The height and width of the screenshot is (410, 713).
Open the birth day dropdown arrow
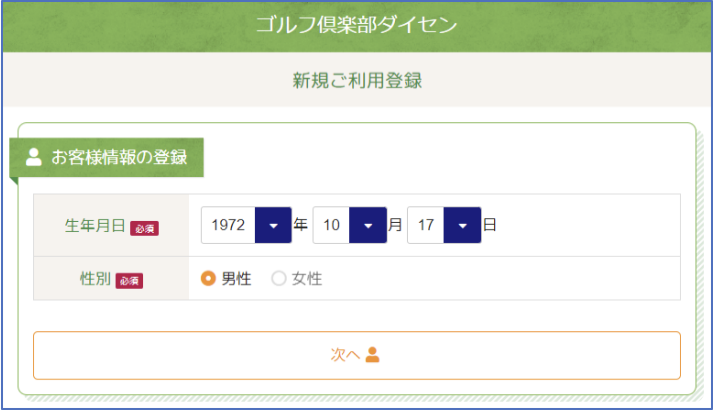pyautogui.click(x=461, y=225)
